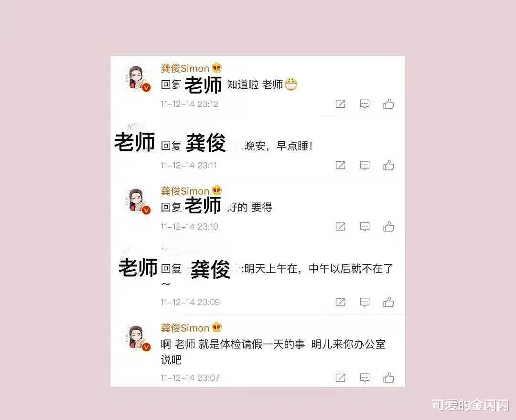The height and width of the screenshot is (420, 516).
Task: Like the 23:11 晚安 comment
Action: point(388,165)
